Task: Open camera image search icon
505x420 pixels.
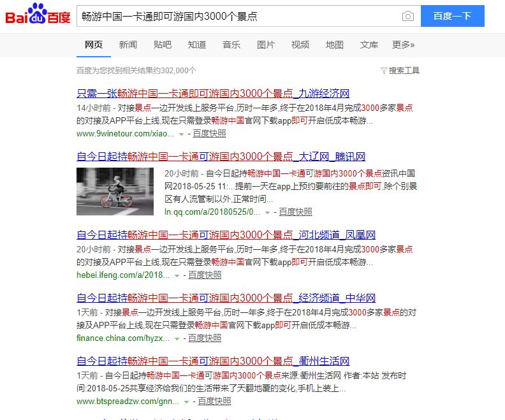Action: point(407,16)
